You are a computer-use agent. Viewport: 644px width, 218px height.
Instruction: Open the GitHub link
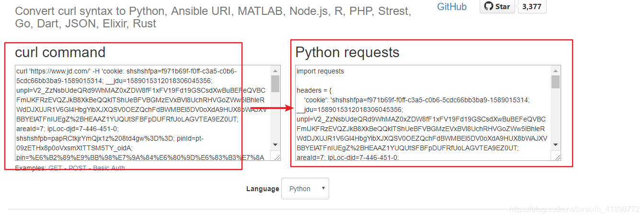[x=451, y=7]
